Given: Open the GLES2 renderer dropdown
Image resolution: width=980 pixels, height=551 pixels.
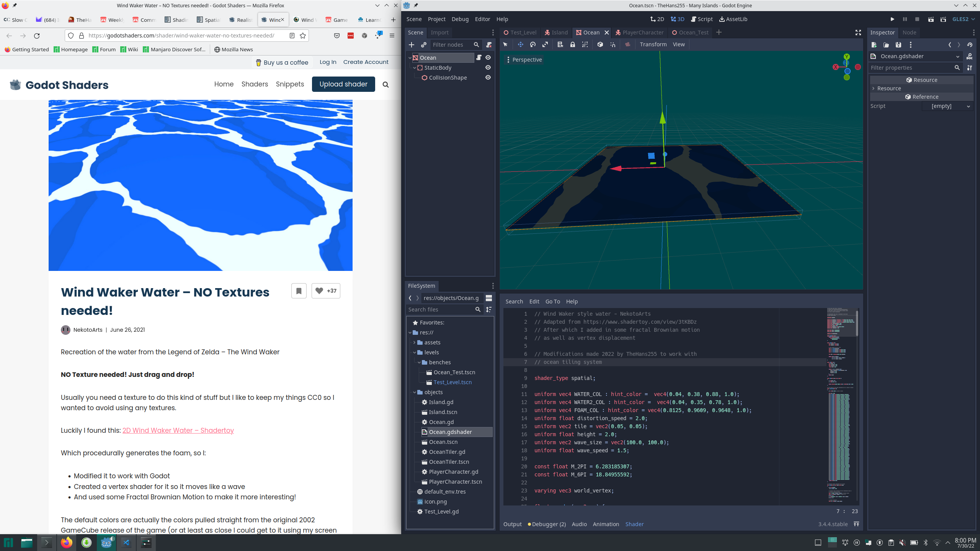Looking at the screenshot, I should click(963, 19).
